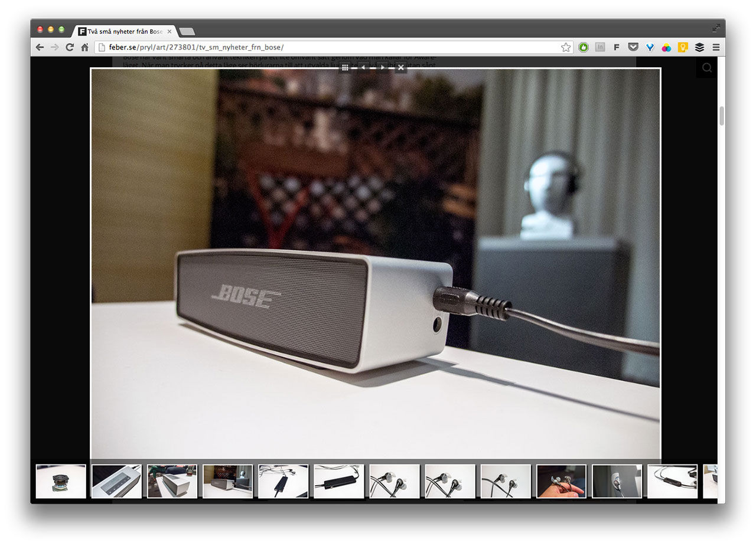The image size is (756, 546).
Task: Open the site search magnifier
Action: point(706,68)
